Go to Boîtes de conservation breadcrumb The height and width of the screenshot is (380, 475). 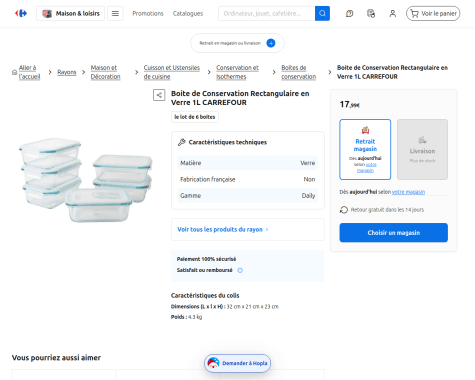[298, 72]
